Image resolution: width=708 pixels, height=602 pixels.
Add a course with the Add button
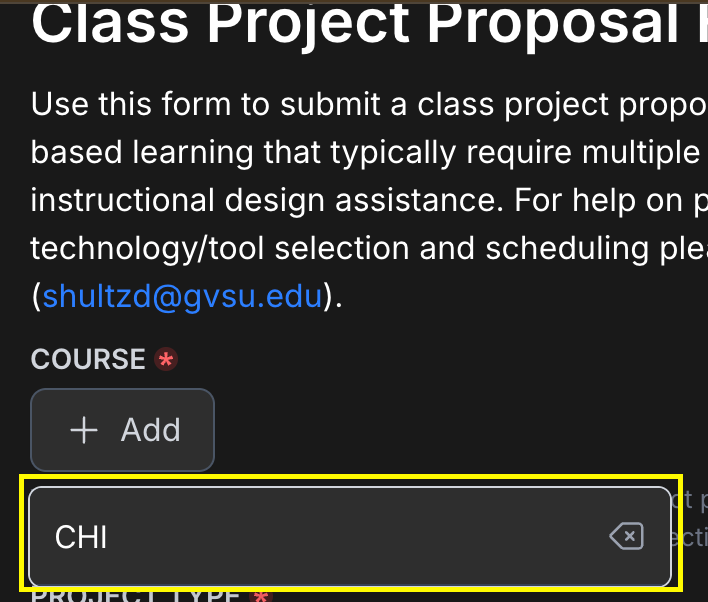pos(122,430)
